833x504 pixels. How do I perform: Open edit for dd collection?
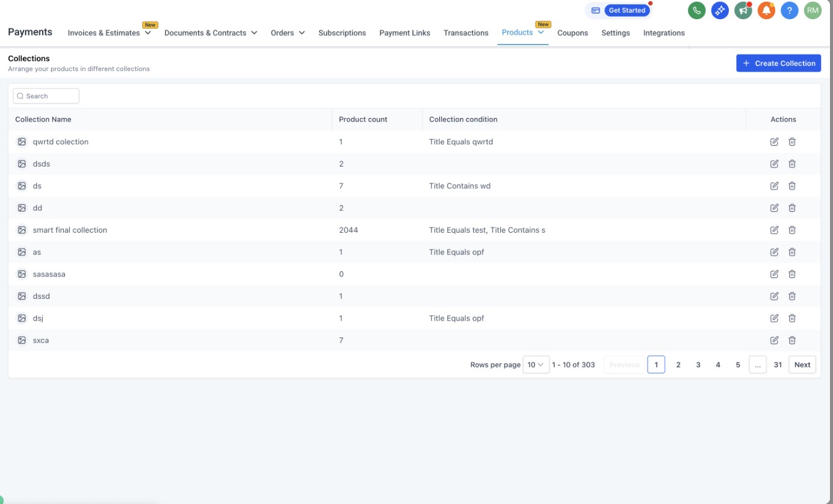click(775, 208)
